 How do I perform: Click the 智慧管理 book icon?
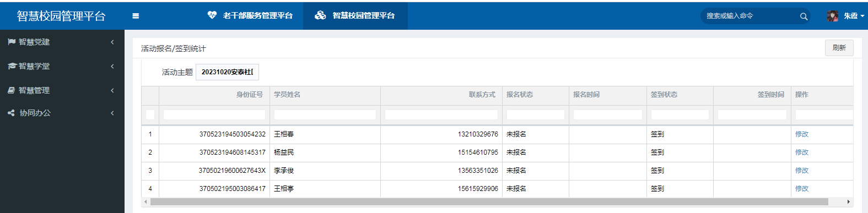click(12, 90)
